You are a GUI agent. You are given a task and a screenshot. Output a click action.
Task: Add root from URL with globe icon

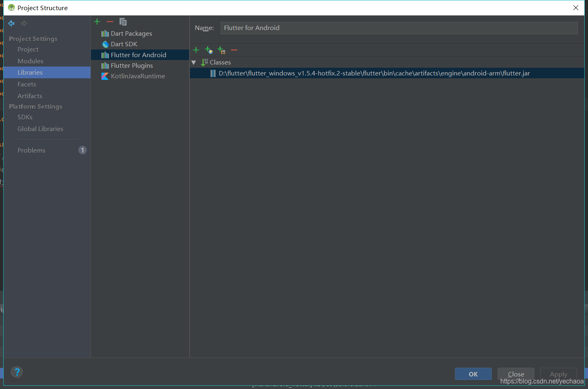(x=209, y=50)
